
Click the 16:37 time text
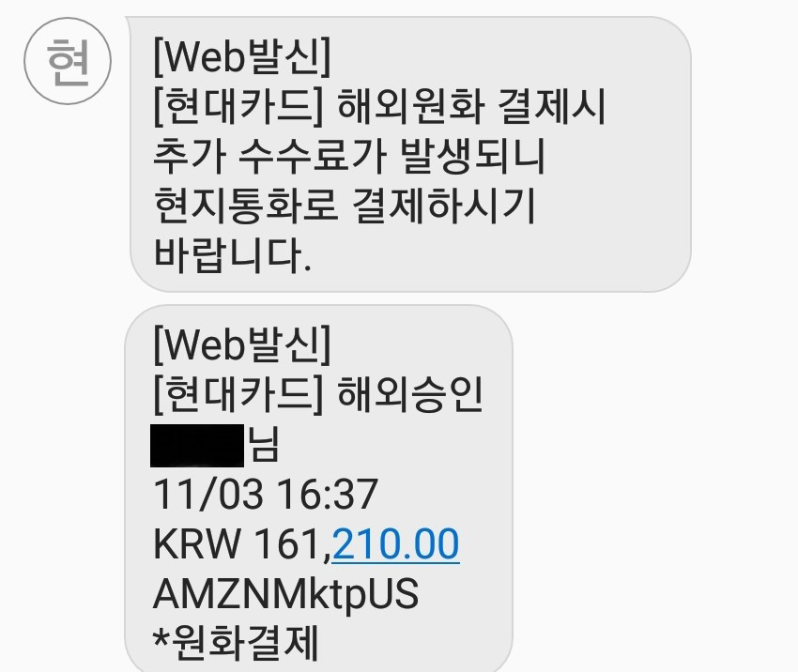coord(328,494)
